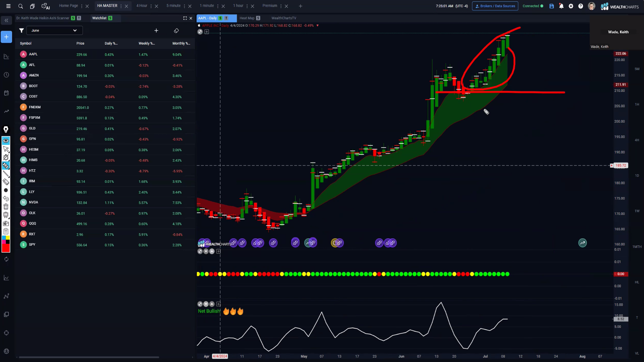Open the HA MASTER tab options menu
This screenshot has height=362, width=644.
coord(121,6)
